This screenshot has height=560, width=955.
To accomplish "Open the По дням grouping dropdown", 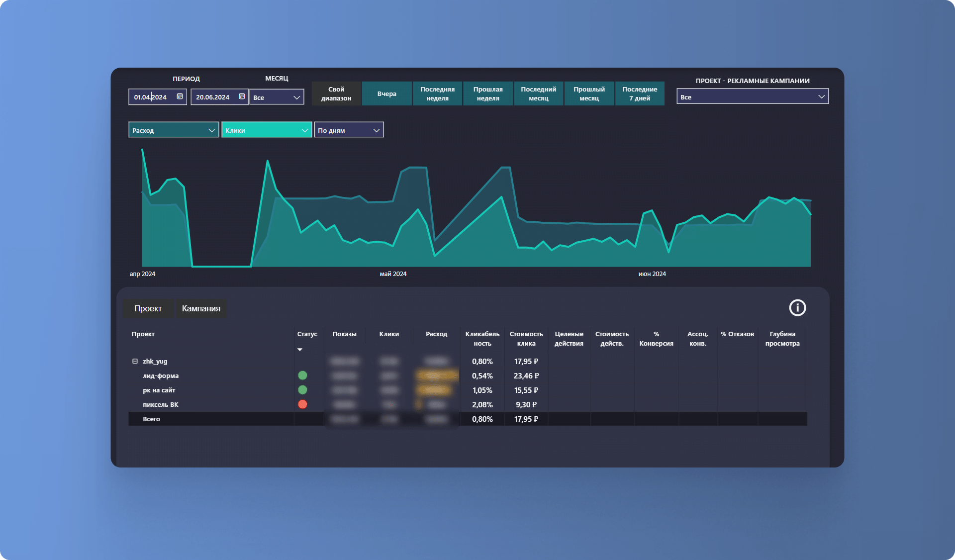I will pos(349,130).
